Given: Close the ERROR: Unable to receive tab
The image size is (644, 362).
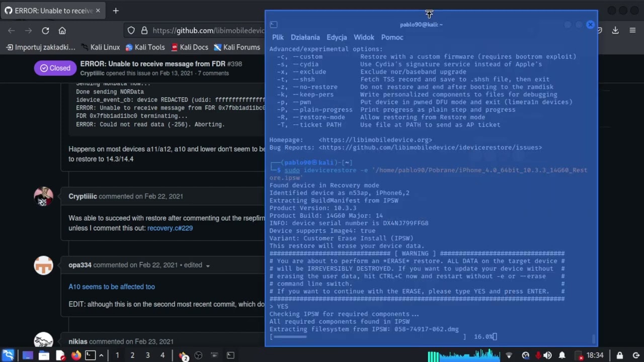Looking at the screenshot, I should (x=98, y=11).
